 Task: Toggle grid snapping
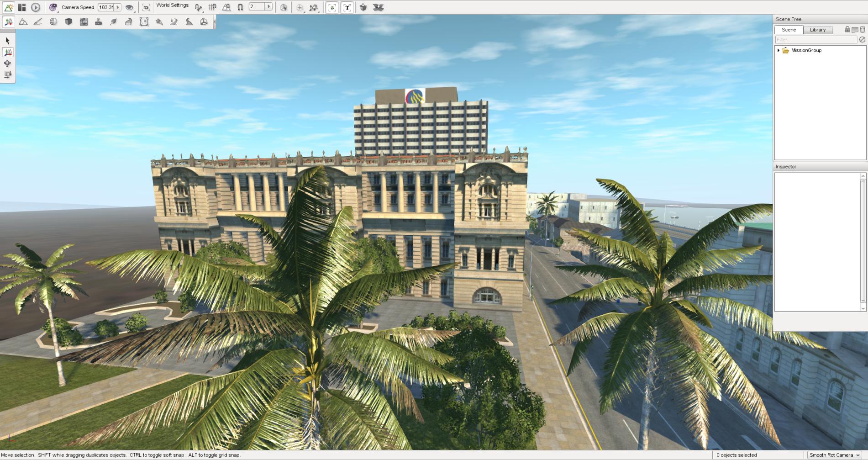pos(212,7)
